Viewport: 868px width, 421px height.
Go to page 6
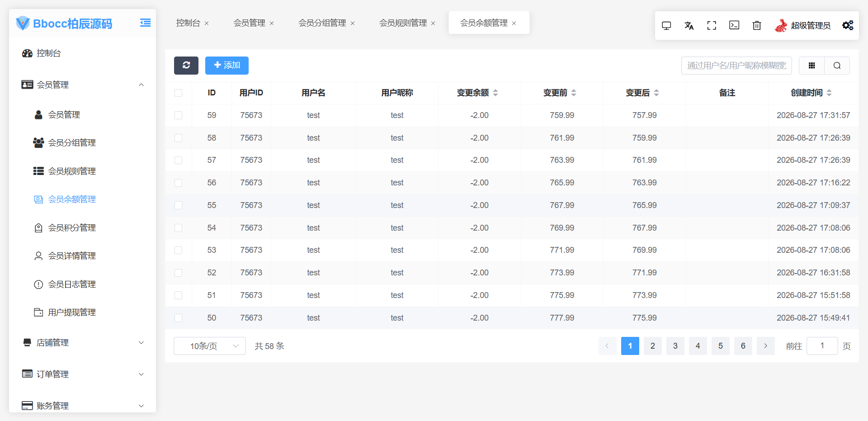coord(743,346)
